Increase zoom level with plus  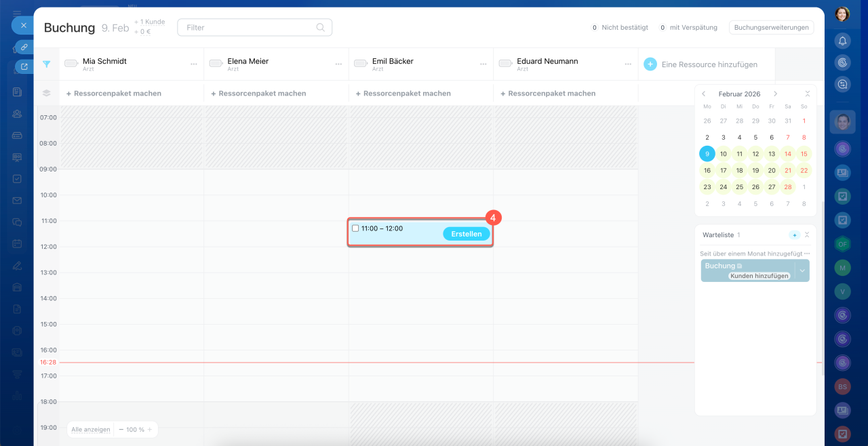click(150, 430)
